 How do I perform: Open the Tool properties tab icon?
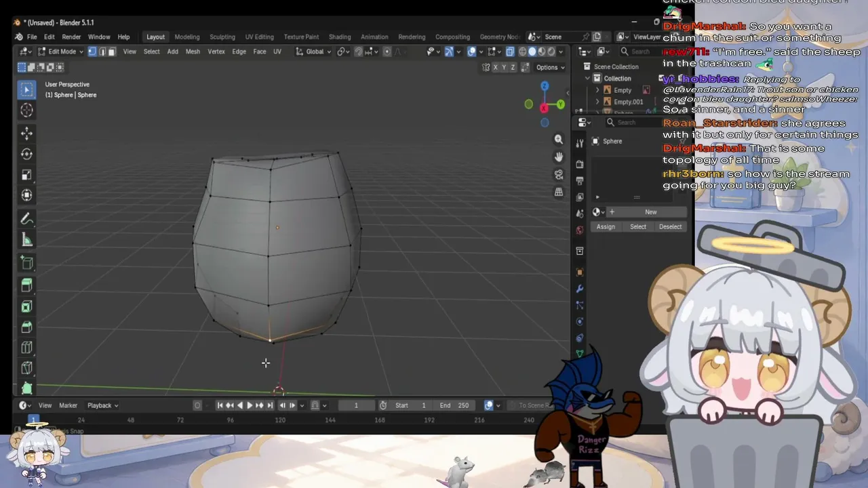click(580, 144)
